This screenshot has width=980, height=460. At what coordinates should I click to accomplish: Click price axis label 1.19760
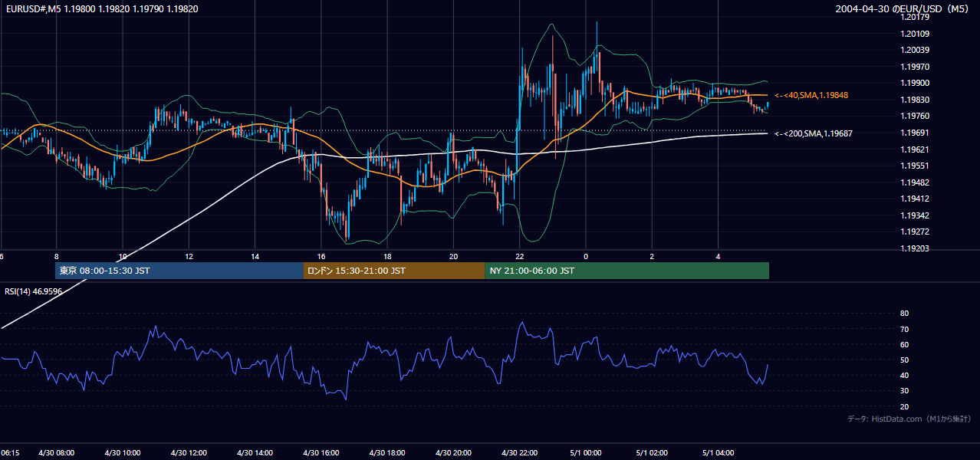[916, 116]
